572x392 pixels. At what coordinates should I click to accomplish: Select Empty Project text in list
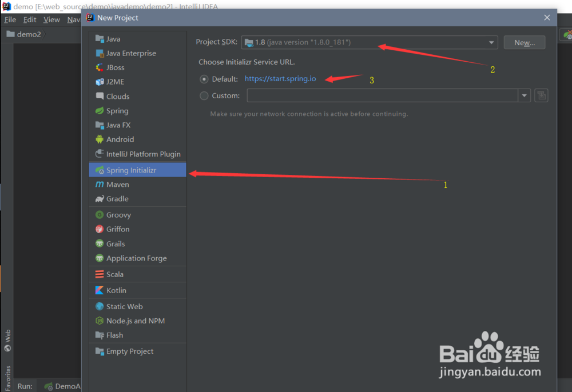130,351
